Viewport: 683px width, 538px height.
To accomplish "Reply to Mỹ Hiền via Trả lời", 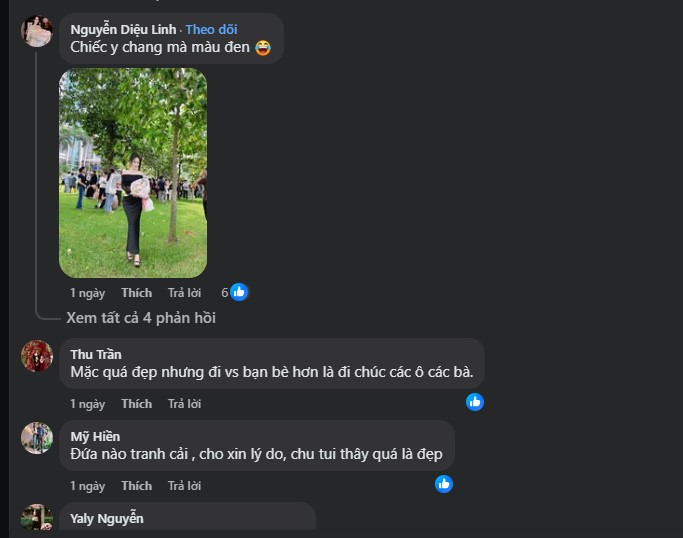I will click(184, 486).
